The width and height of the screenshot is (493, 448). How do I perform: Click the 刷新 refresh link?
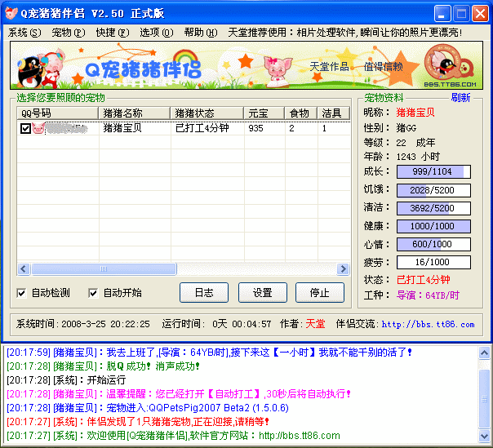pos(460,97)
